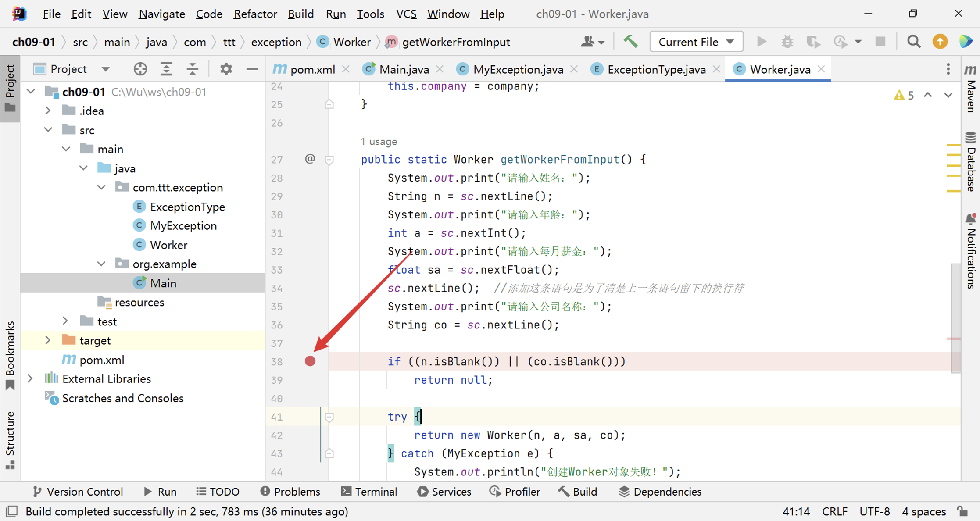The image size is (980, 521).
Task: Click the UTF-8 encoding in status bar
Action: (x=874, y=511)
